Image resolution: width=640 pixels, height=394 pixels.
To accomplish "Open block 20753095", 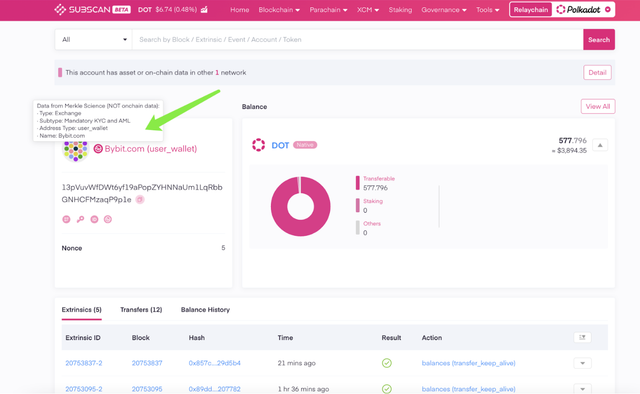I will coord(147,389).
